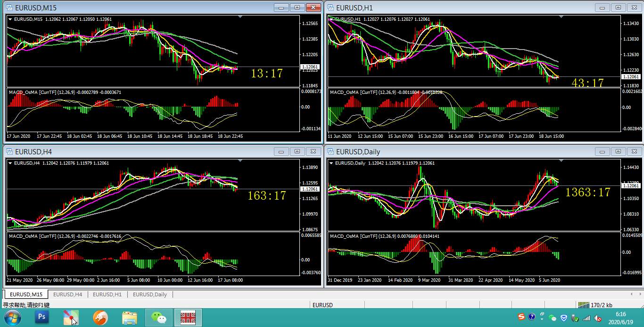Click the connection status bars icon

(x=584, y=305)
